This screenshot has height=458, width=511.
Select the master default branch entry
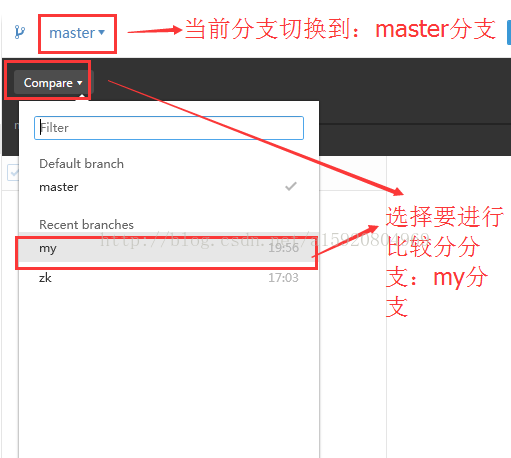[x=169, y=187]
